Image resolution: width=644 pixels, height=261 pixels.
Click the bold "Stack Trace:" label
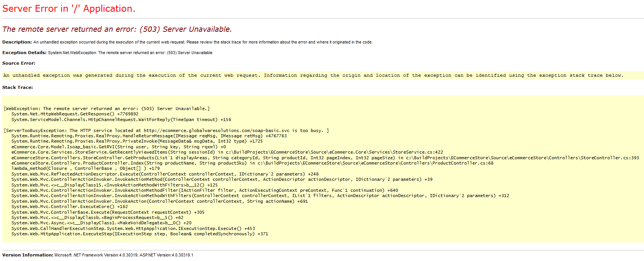pos(17,87)
